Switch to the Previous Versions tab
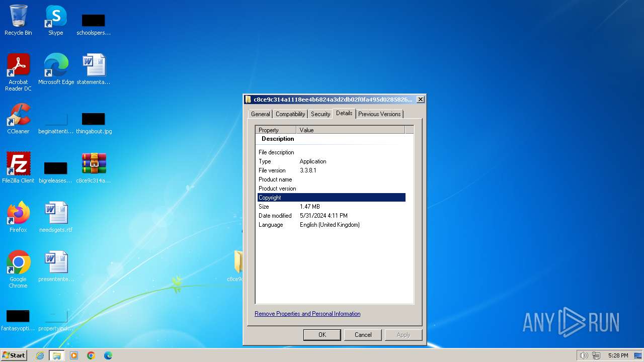This screenshot has width=644, height=362. tap(379, 114)
